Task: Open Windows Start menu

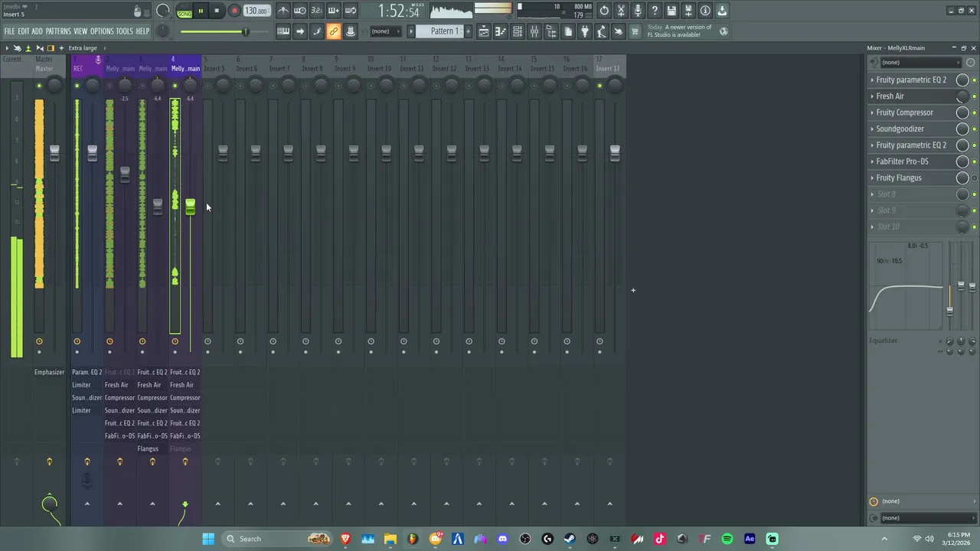Action: point(208,539)
